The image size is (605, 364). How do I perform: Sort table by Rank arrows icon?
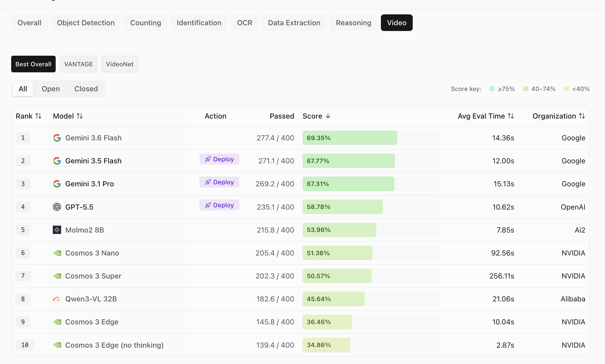pos(38,116)
